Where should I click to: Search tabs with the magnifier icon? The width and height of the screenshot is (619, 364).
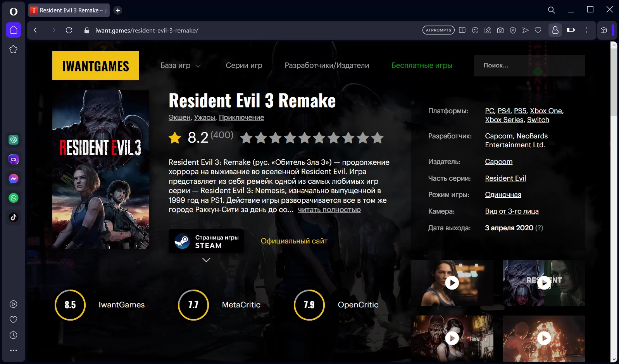tap(552, 10)
